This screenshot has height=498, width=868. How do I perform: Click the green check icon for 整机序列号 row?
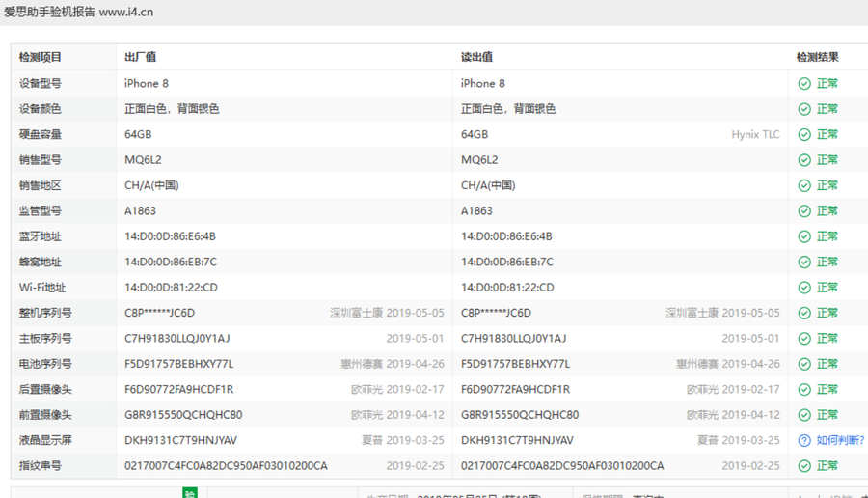point(804,313)
